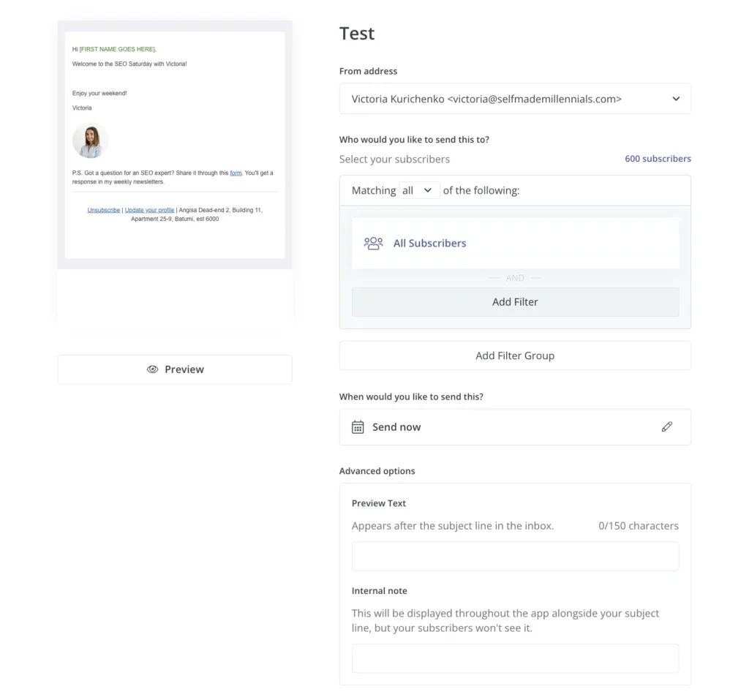This screenshot has height=700, width=749.
Task: Click the calendar icon beside Send now
Action: coord(358,426)
